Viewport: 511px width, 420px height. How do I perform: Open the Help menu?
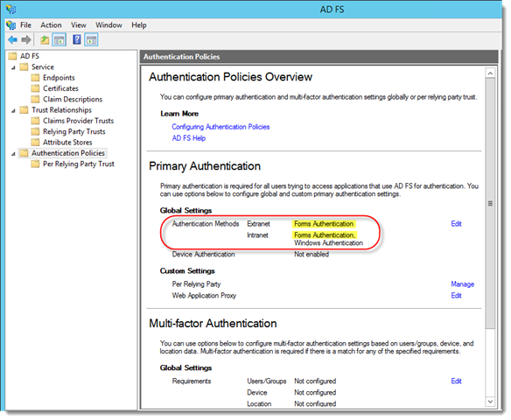point(139,25)
